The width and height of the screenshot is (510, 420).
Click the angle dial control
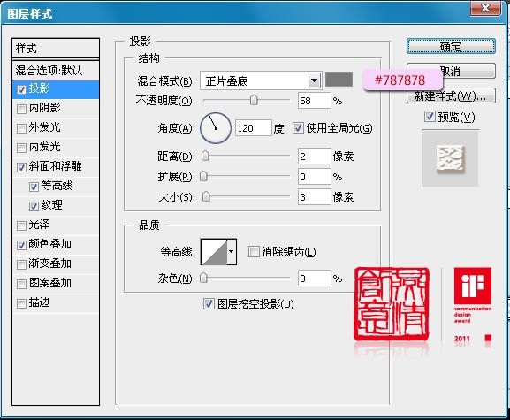click(216, 128)
